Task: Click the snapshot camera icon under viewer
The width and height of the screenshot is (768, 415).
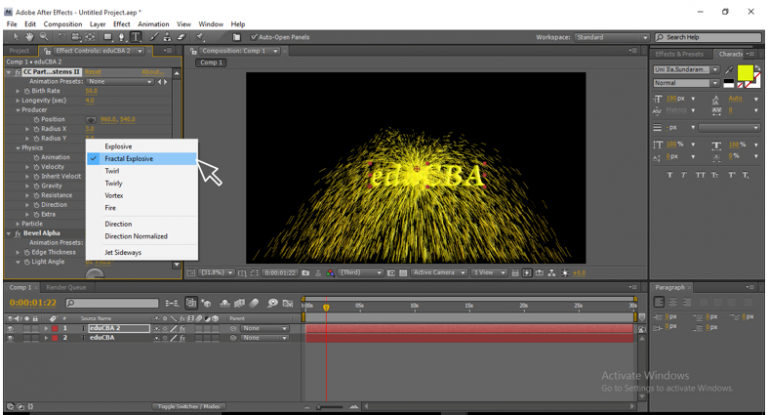Action: (306, 273)
